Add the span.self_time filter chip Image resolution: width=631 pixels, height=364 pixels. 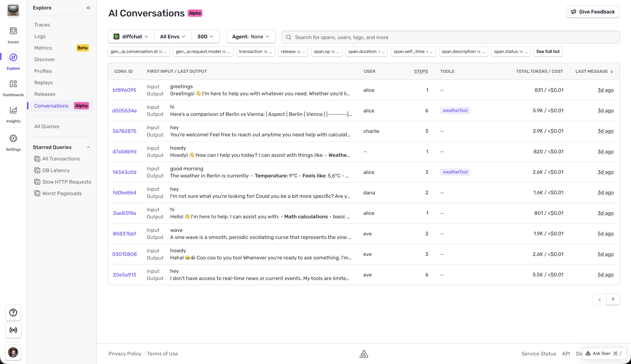[x=413, y=51]
